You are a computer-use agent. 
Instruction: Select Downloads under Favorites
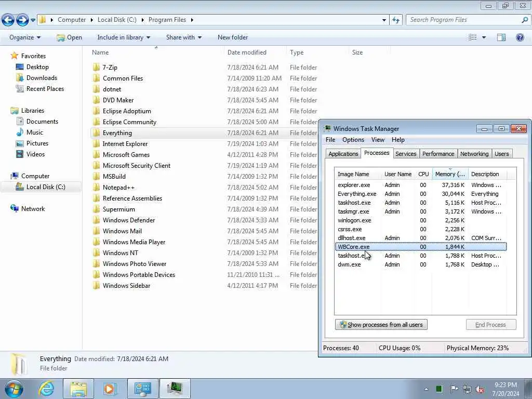point(42,78)
